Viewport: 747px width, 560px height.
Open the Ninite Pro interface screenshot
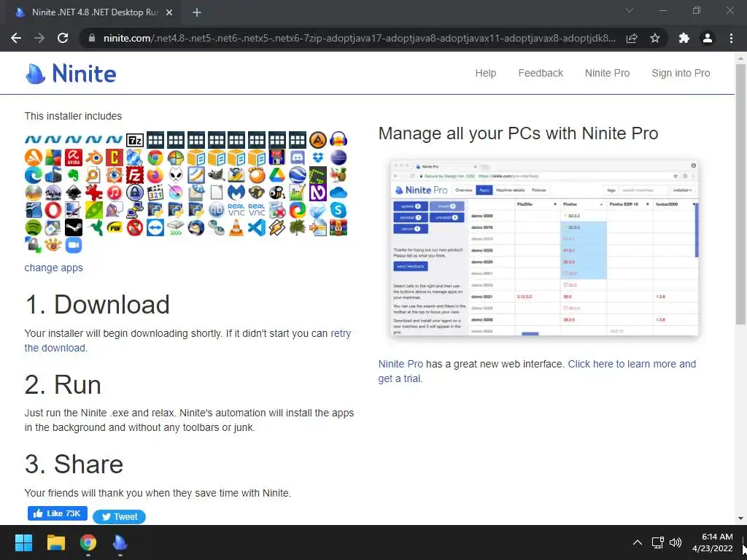click(544, 248)
